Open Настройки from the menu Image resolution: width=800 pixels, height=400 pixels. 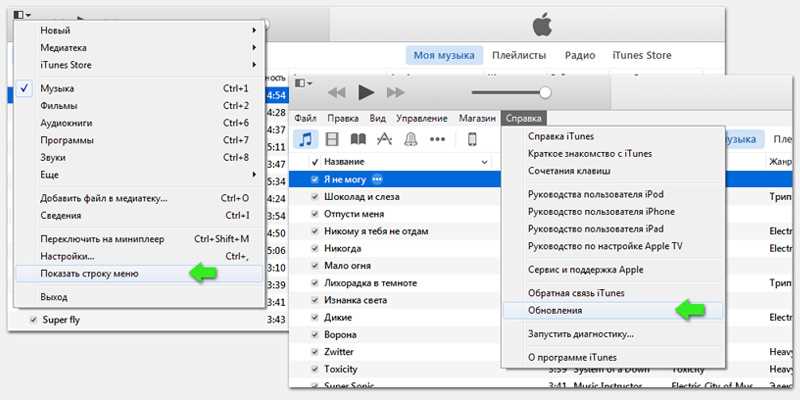140,256
